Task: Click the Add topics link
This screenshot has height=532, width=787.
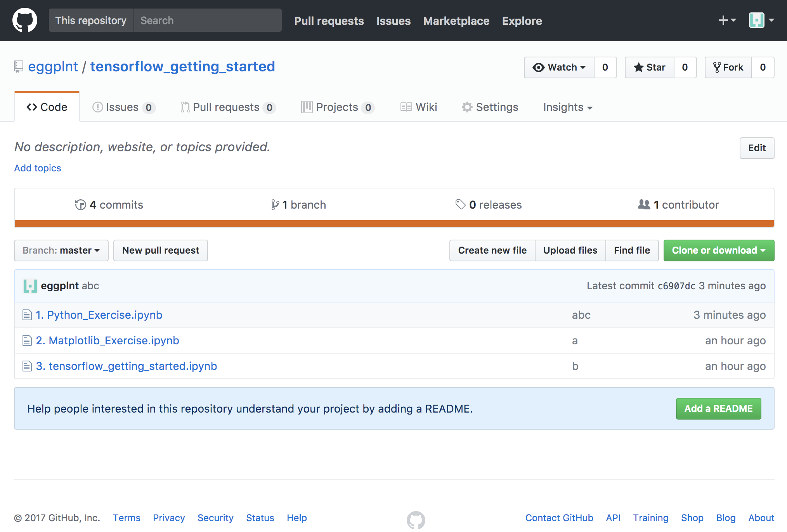Action: coord(38,168)
